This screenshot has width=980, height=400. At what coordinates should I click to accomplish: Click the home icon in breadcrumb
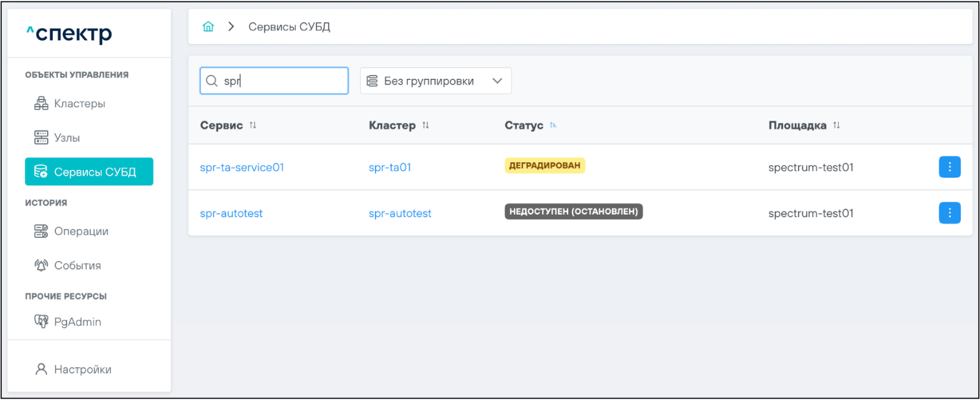tap(208, 27)
